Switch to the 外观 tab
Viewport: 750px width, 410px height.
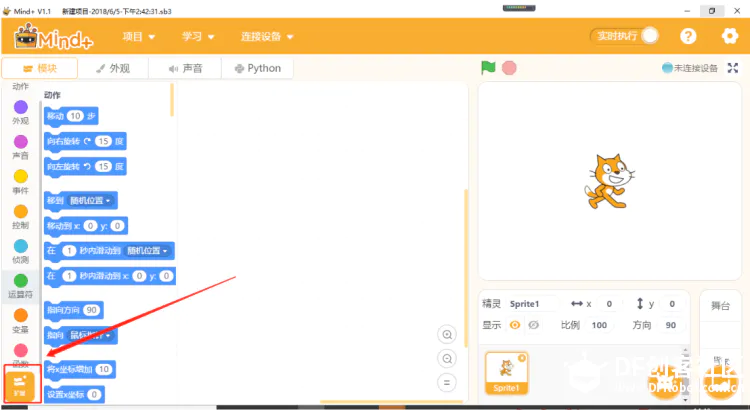pos(113,68)
